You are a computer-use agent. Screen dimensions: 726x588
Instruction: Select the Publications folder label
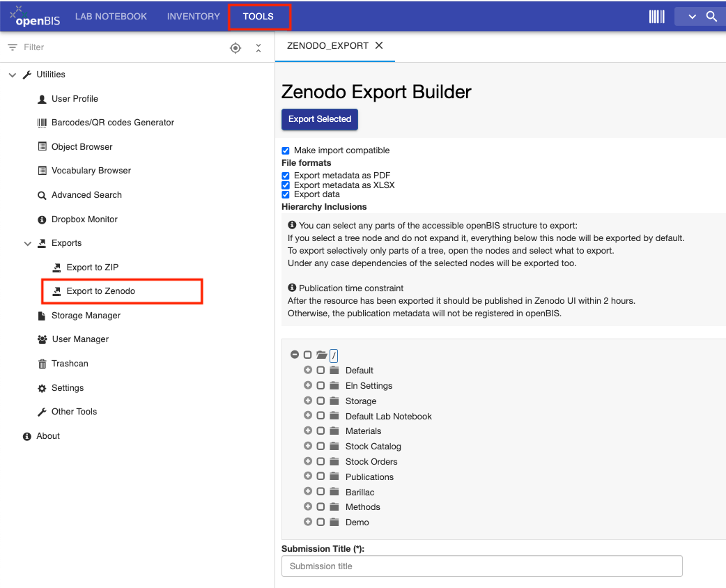[x=369, y=477]
